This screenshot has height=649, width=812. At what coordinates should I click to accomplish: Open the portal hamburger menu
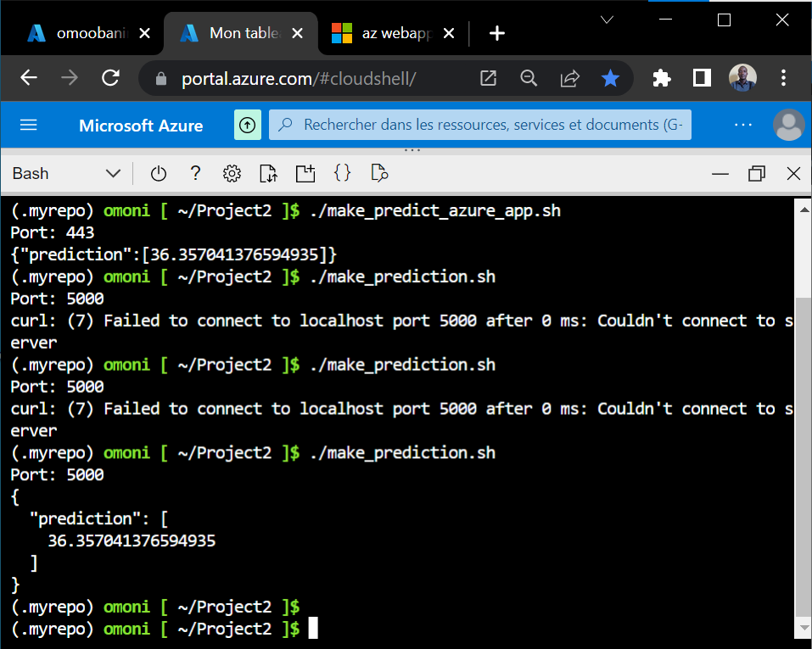point(28,125)
